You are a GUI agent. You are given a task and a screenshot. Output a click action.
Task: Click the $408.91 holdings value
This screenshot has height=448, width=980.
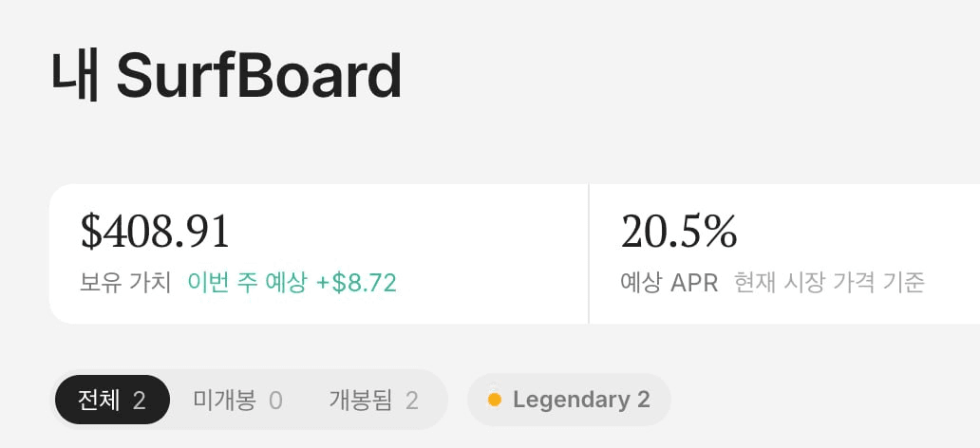tap(155, 232)
